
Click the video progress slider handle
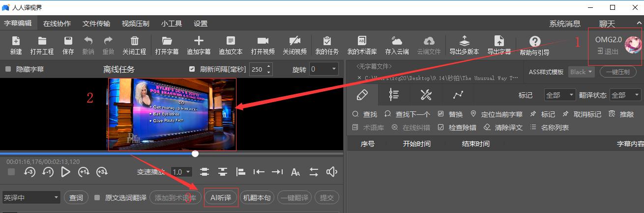pyautogui.click(x=195, y=154)
